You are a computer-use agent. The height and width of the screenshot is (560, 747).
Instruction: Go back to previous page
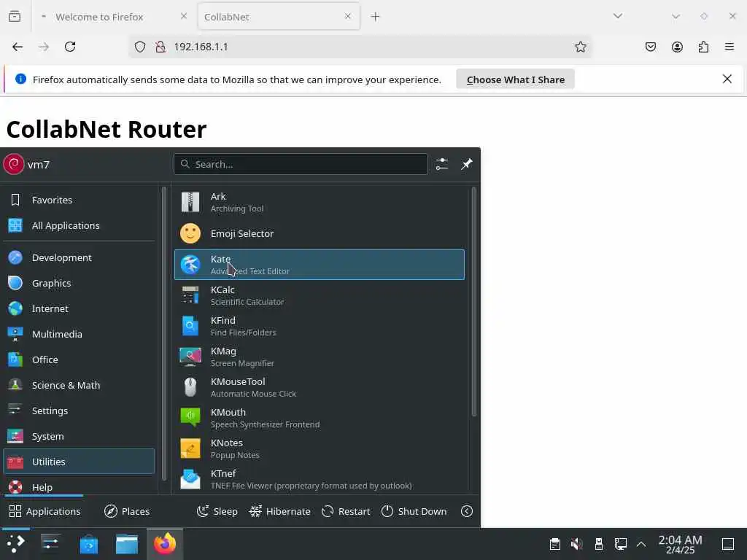(18, 47)
